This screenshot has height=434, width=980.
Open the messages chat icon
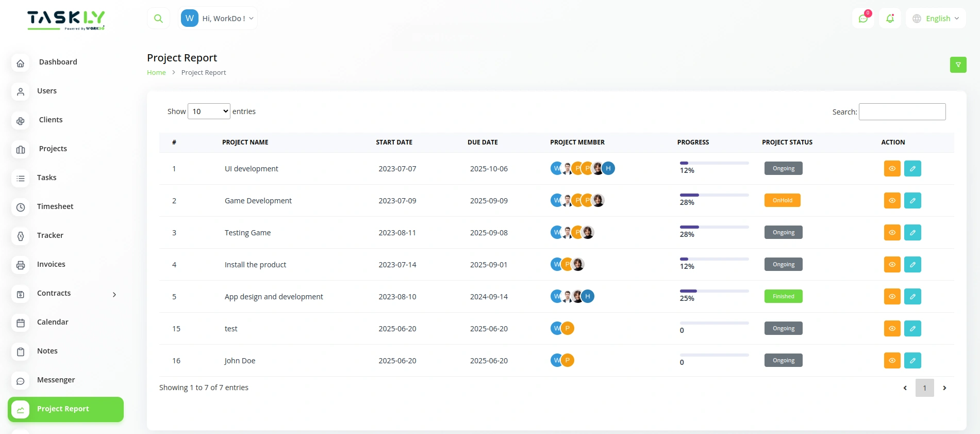863,19
